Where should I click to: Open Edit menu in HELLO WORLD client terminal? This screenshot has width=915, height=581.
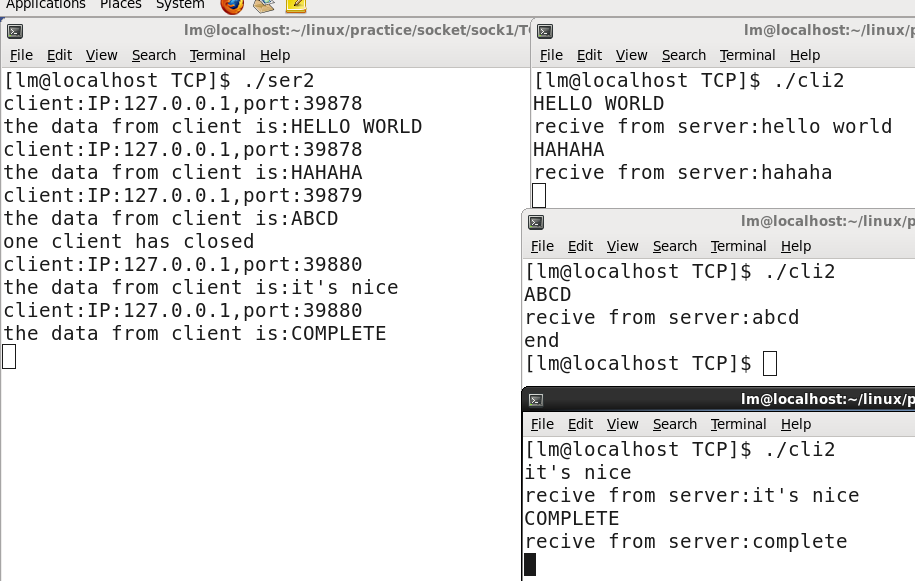(x=589, y=55)
